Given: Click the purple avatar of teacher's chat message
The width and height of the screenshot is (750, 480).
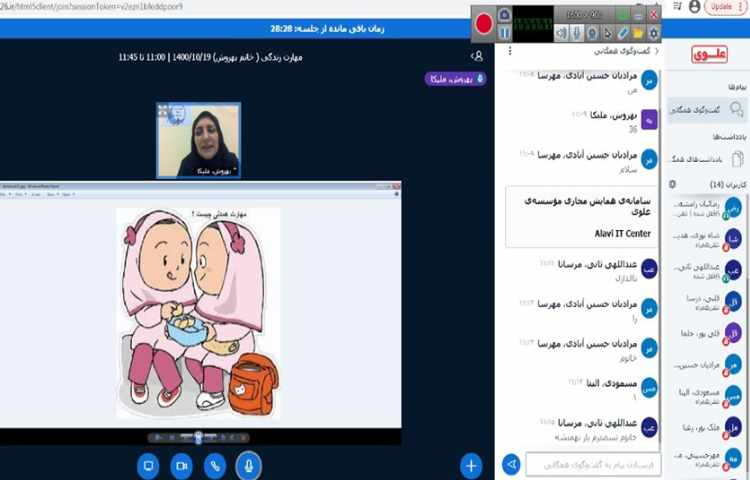Looking at the screenshot, I should (x=649, y=120).
